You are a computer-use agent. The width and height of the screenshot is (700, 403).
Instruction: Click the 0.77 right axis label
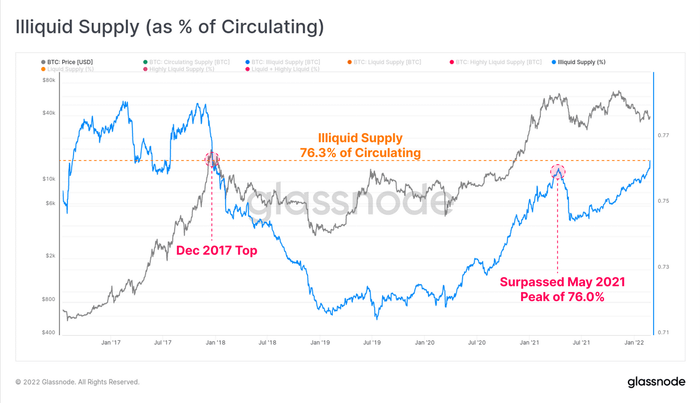pyautogui.click(x=663, y=135)
